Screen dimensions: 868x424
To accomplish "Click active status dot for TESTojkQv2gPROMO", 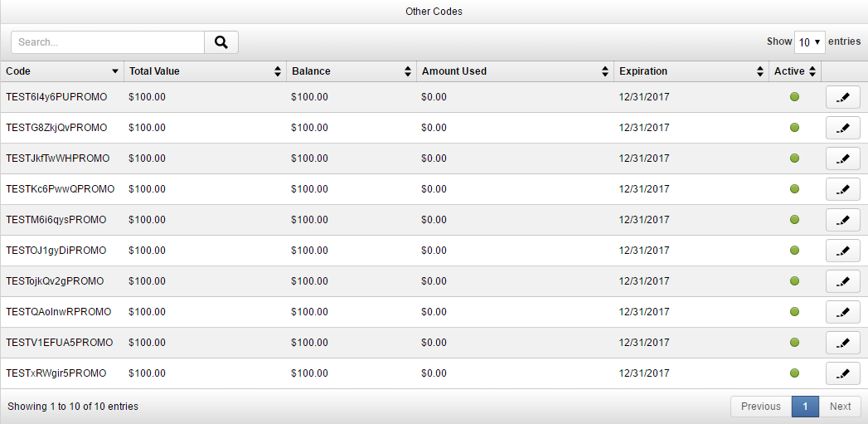I will (x=794, y=281).
